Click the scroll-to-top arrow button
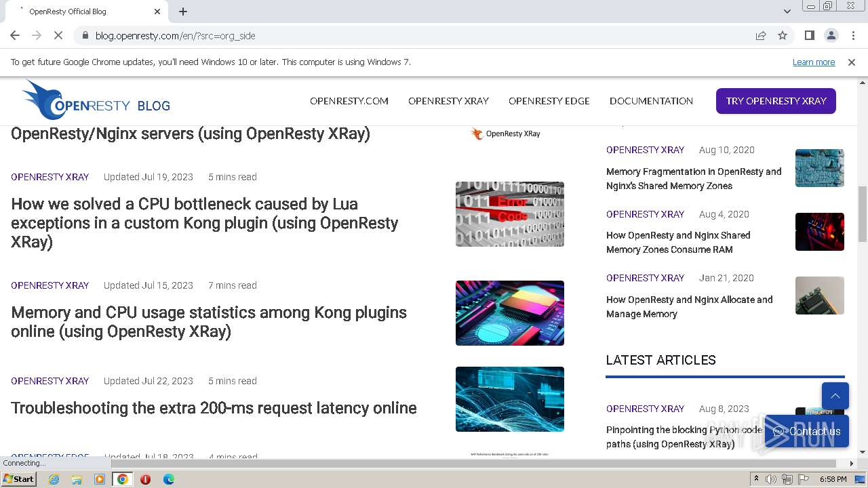The width and height of the screenshot is (868, 488). point(835,396)
